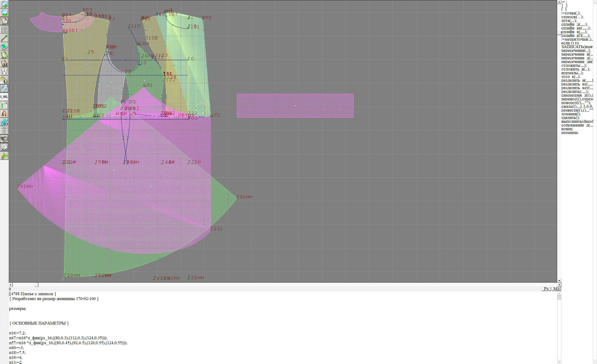Open the stacked books library icon
This screenshot has width=597, height=364.
[4, 139]
